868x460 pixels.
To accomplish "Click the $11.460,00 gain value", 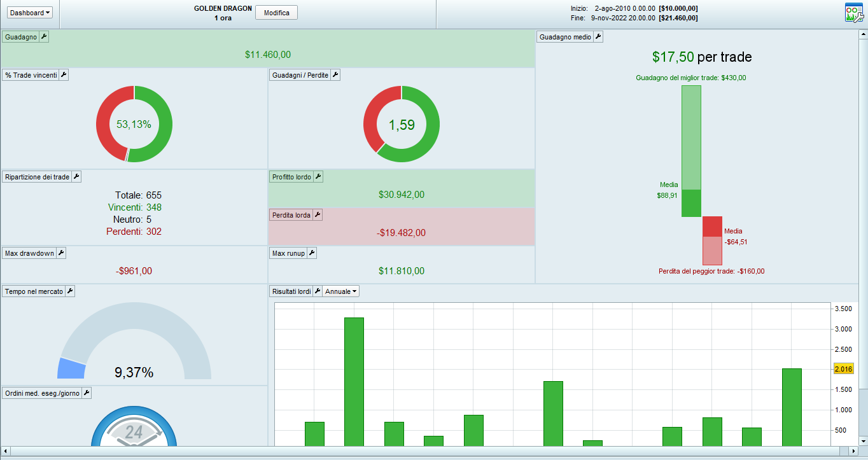I will (x=268, y=55).
